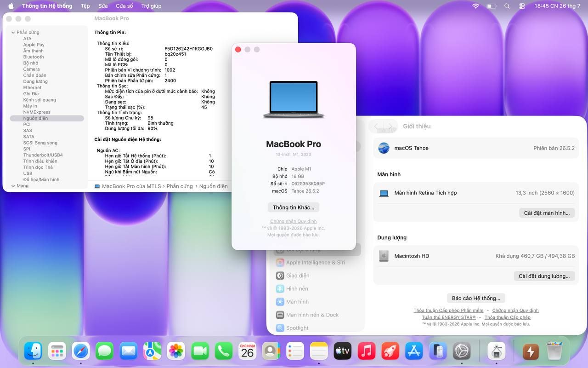
Task: Select Giao diện in the Settings sidebar
Action: click(x=293, y=276)
